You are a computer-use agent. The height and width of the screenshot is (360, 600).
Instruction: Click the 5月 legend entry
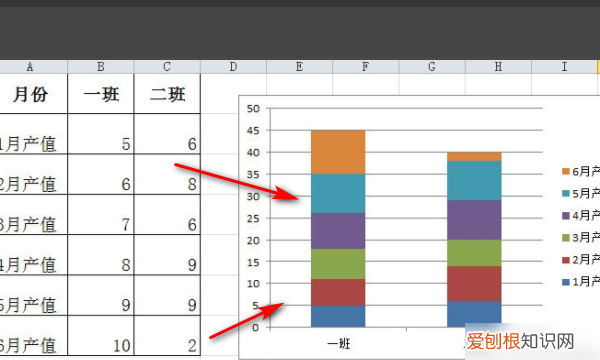(x=581, y=193)
